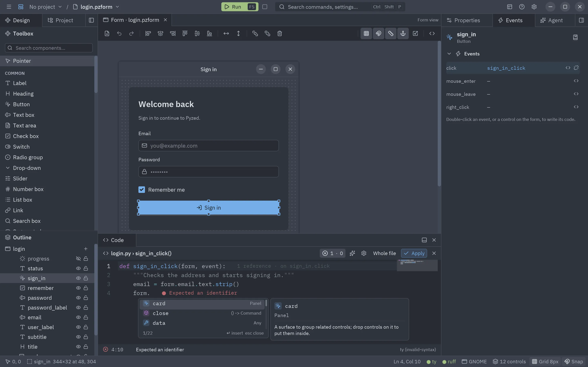Click the delete trash icon in toolbar
Image resolution: width=588 pixels, height=367 pixels.
(x=280, y=33)
